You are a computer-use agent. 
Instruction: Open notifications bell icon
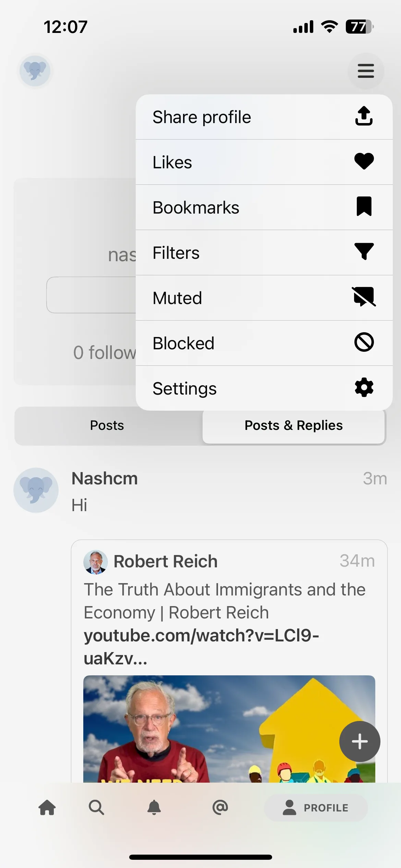[154, 807]
